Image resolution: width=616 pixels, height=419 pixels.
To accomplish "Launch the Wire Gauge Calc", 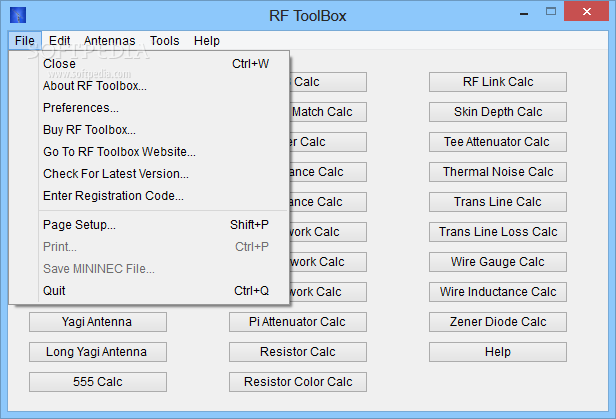I will 498,262.
